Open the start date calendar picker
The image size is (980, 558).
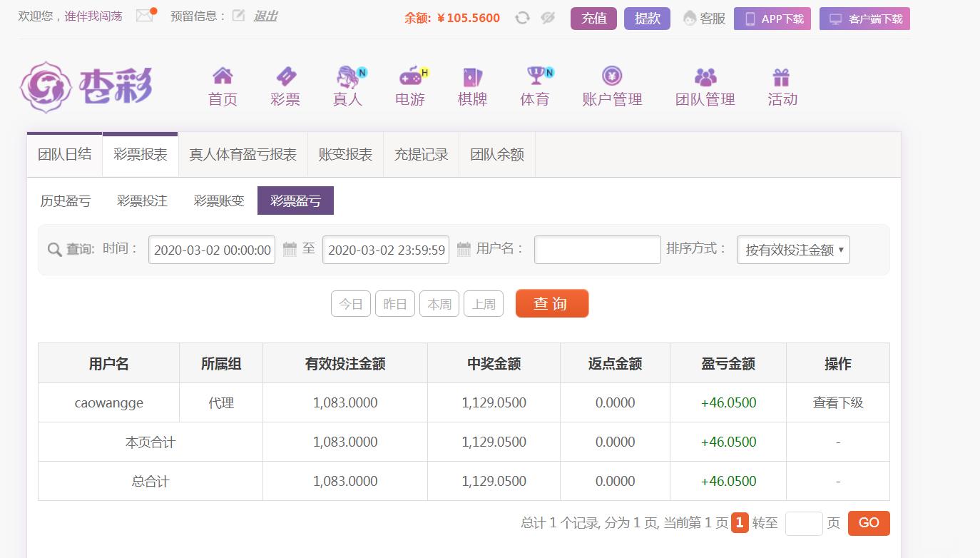[x=290, y=250]
